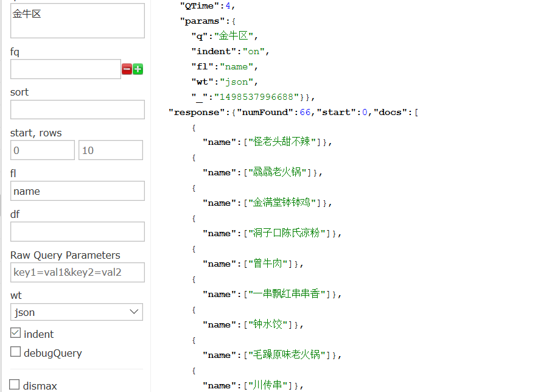Click the fq filter query input field

pyautogui.click(x=66, y=69)
